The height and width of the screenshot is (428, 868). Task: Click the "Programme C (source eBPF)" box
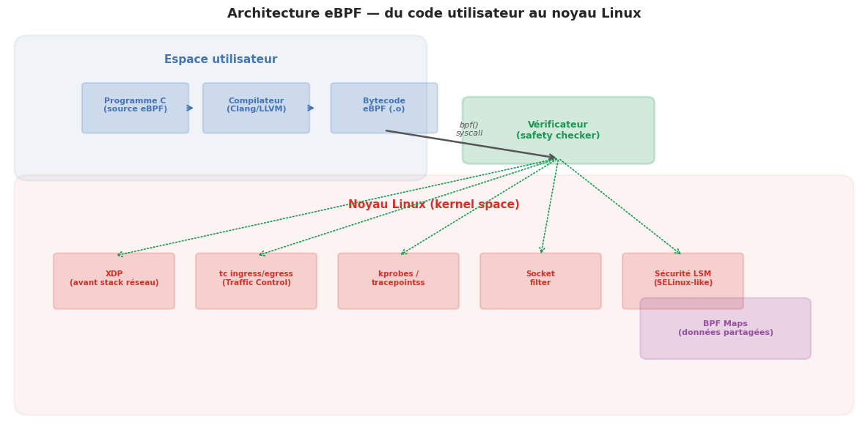coord(135,108)
